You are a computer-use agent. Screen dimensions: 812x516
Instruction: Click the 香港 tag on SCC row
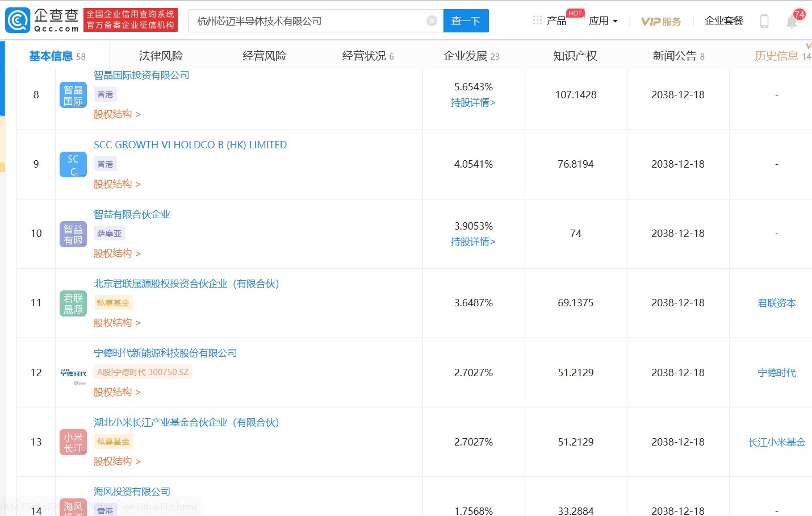(105, 165)
